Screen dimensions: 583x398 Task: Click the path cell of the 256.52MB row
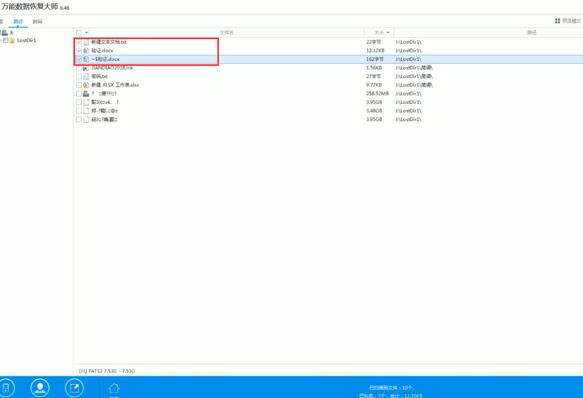(409, 93)
